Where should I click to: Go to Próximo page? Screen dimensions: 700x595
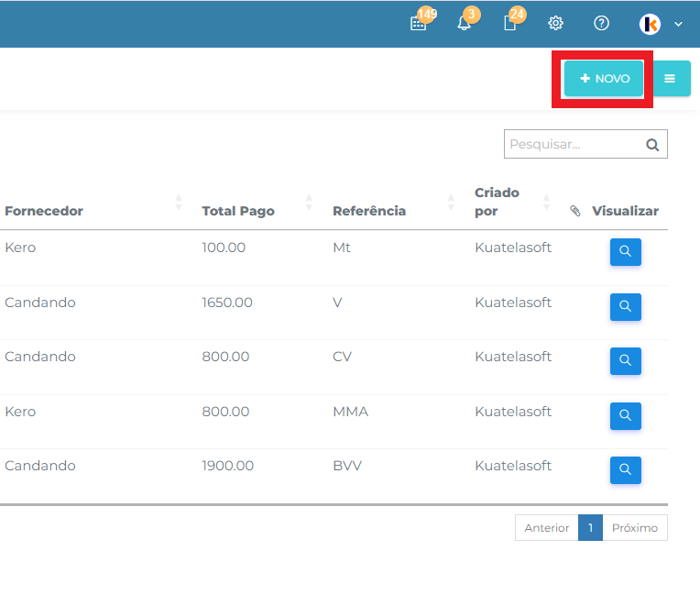pos(635,528)
